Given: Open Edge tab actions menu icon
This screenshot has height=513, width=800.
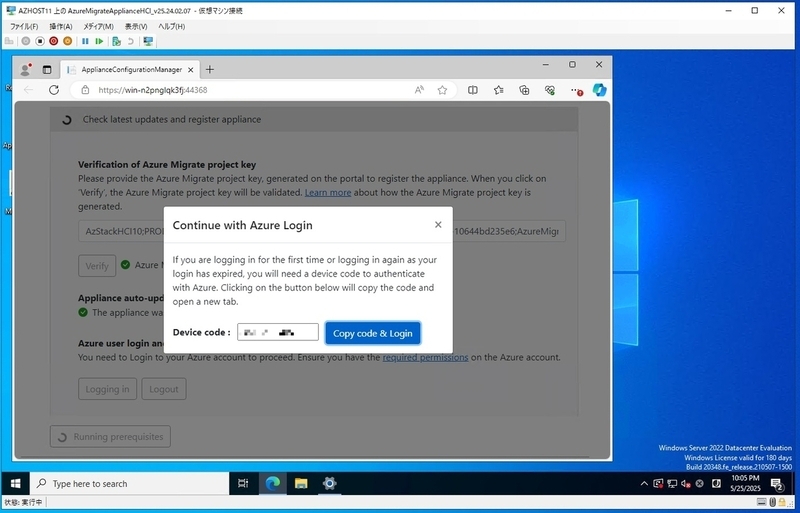Looking at the screenshot, I should tap(47, 69).
